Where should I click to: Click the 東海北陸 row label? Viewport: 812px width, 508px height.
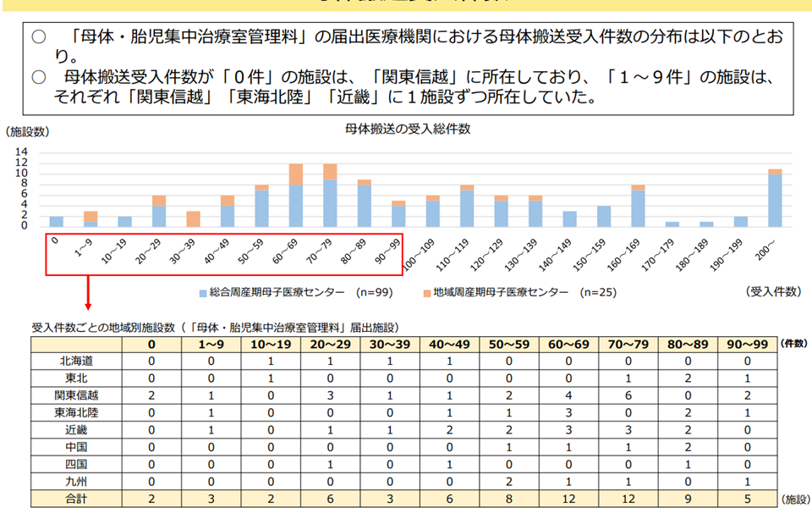pos(74,412)
